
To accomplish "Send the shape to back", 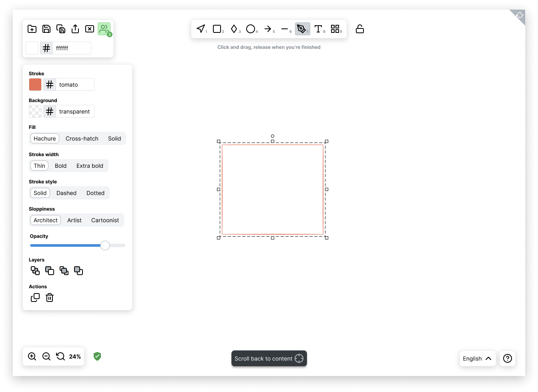I will [x=35, y=271].
